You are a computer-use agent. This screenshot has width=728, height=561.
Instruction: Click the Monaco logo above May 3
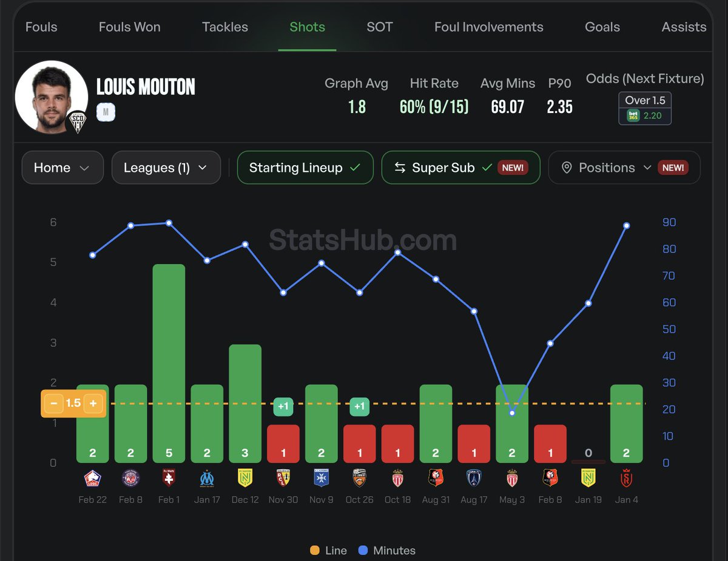tap(512, 478)
